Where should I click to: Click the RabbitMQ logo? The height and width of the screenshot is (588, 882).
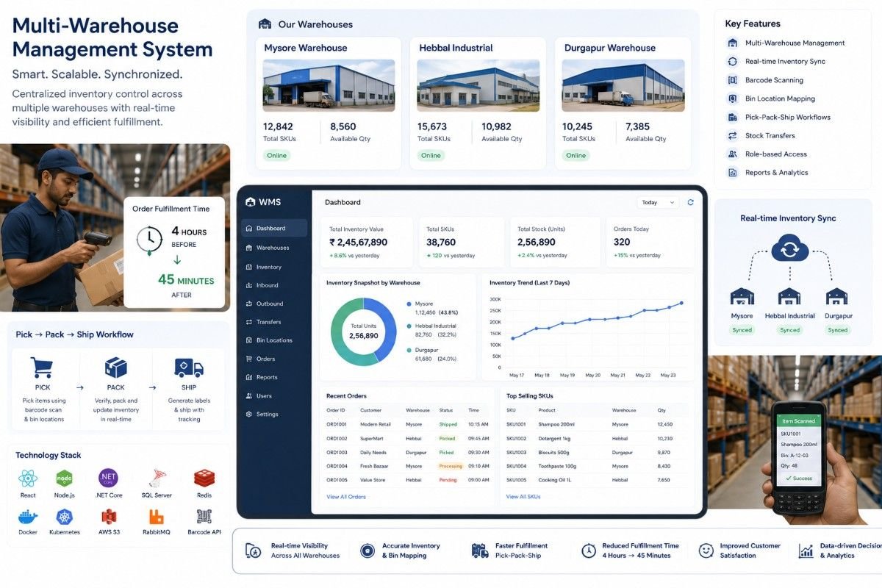pos(156,517)
